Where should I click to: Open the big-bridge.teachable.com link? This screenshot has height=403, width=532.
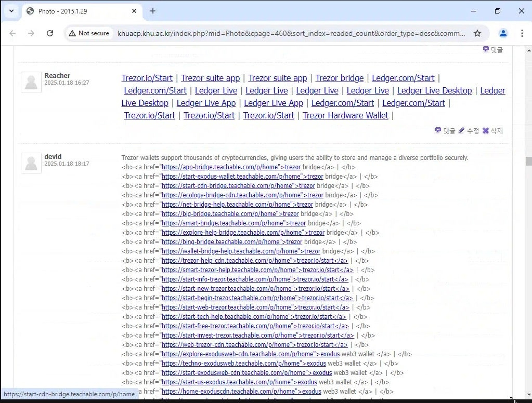tap(230, 214)
